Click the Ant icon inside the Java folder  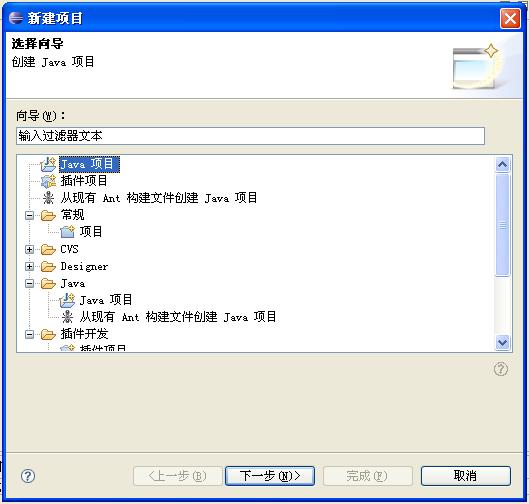click(67, 317)
